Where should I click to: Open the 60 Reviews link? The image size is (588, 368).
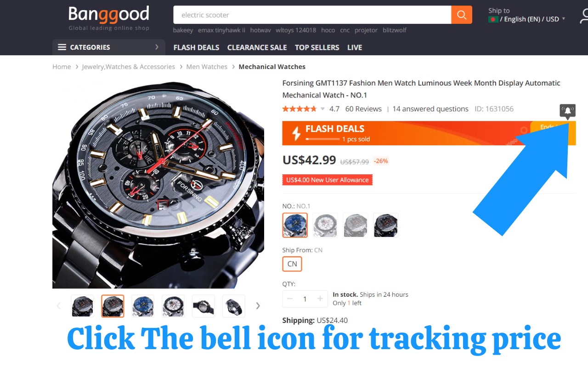[363, 109]
